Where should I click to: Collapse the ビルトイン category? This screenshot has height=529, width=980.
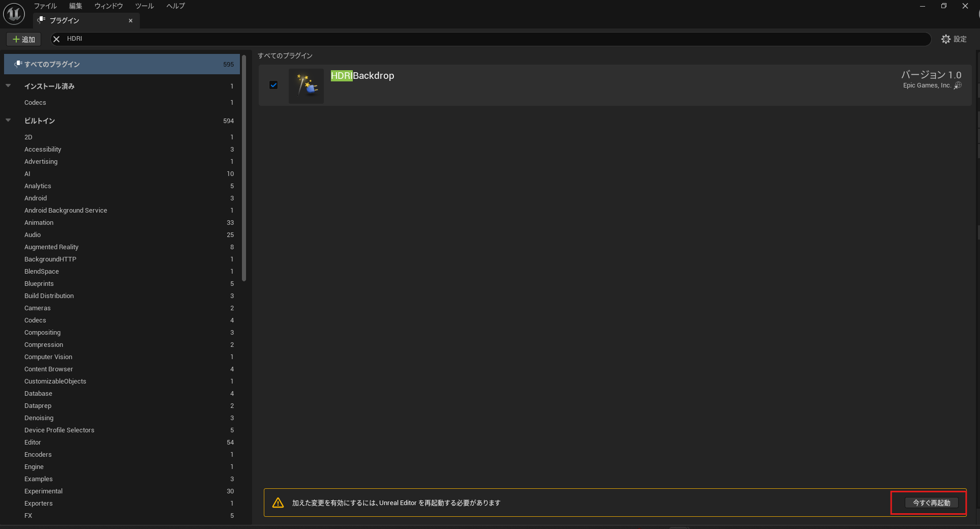pos(8,121)
